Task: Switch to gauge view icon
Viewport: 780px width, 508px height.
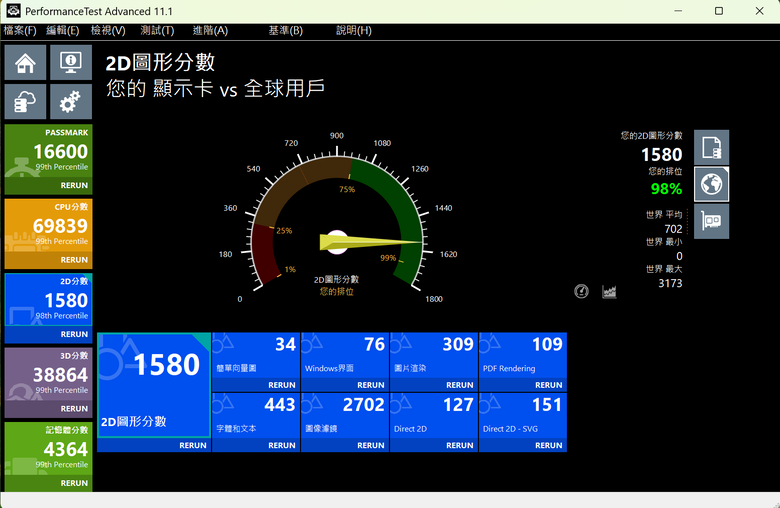Action: 581,291
